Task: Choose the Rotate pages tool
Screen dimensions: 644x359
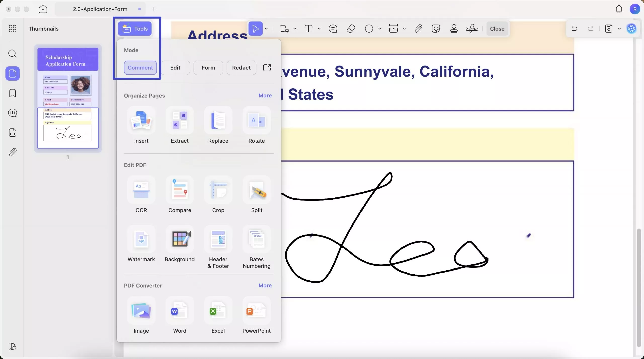Action: point(257,125)
